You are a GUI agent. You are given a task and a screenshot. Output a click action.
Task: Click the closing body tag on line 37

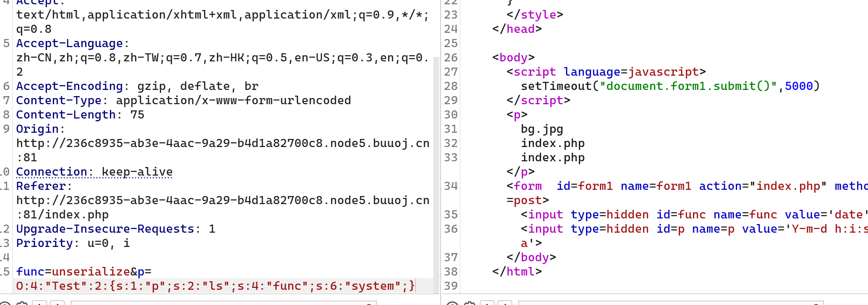point(531,257)
